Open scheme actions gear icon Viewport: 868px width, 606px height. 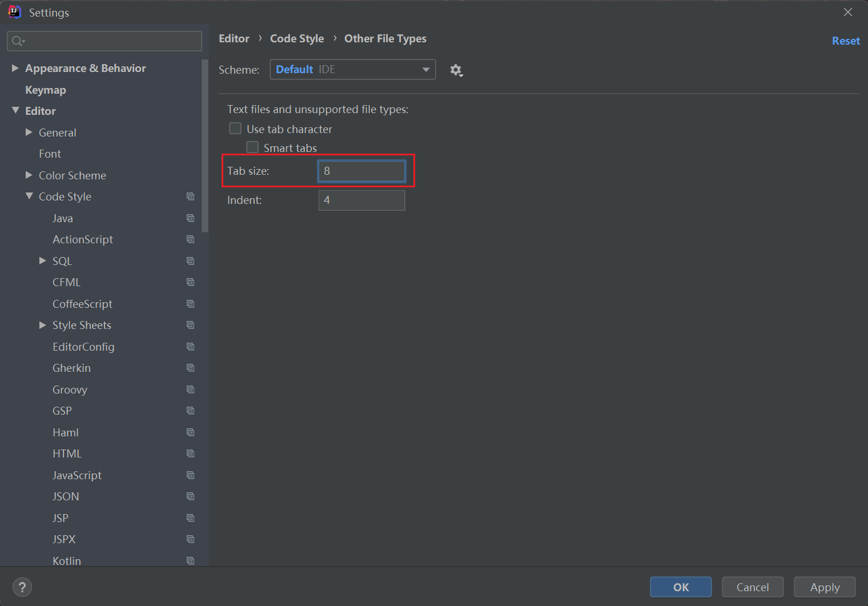point(456,70)
